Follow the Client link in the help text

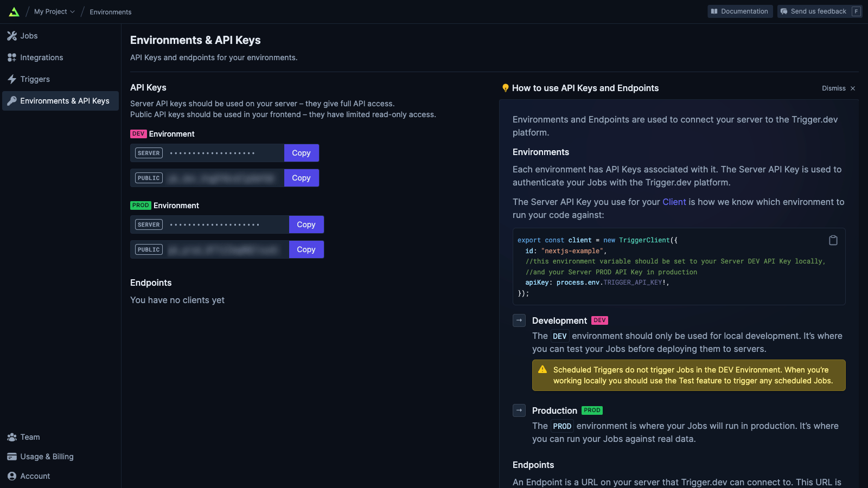(x=674, y=202)
